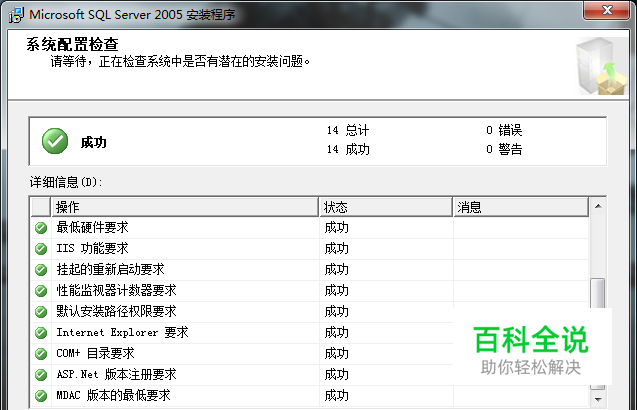Select the IIS 功能要求 row text
This screenshot has height=410, width=637.
click(92, 248)
